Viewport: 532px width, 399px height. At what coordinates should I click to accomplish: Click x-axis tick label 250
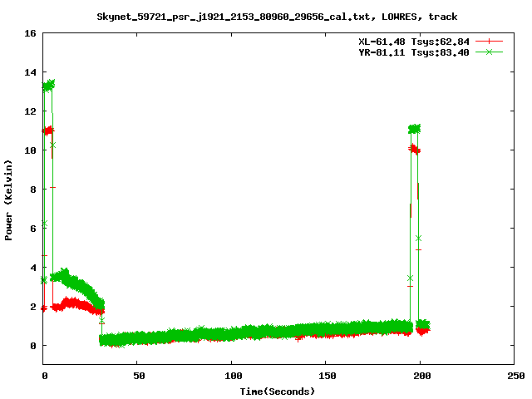516,376
